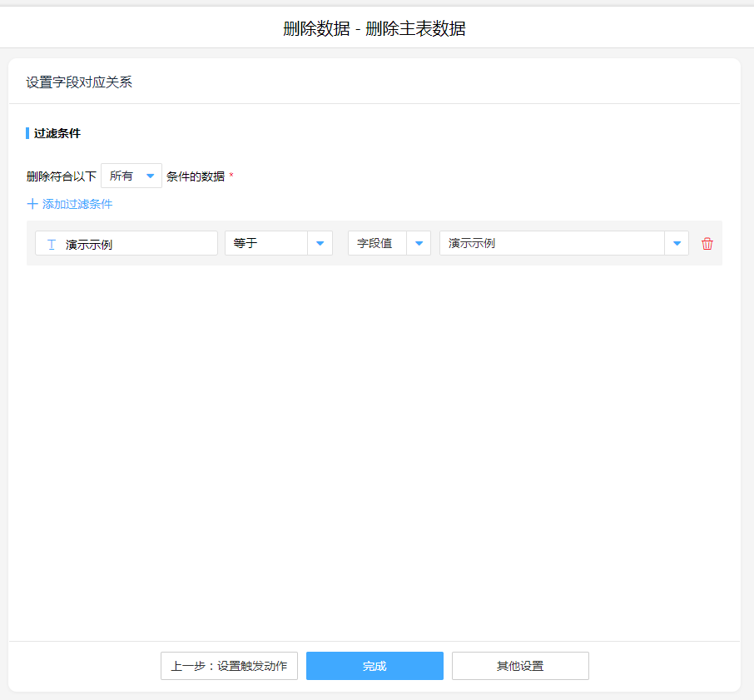Click the text-type icon in 演示示例 field

tap(52, 244)
